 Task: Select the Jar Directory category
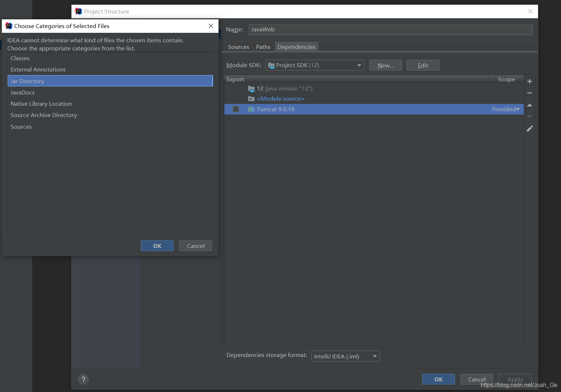pyautogui.click(x=110, y=81)
